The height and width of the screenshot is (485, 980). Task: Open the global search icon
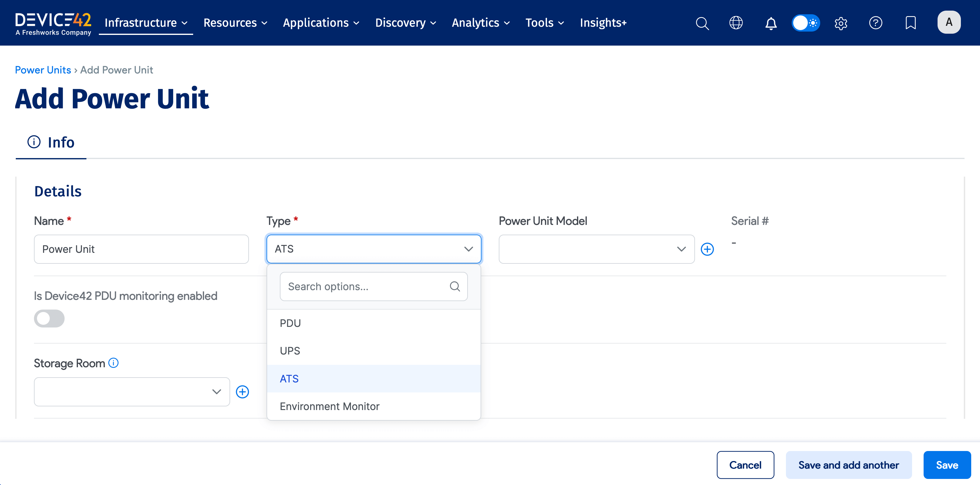[x=702, y=23]
